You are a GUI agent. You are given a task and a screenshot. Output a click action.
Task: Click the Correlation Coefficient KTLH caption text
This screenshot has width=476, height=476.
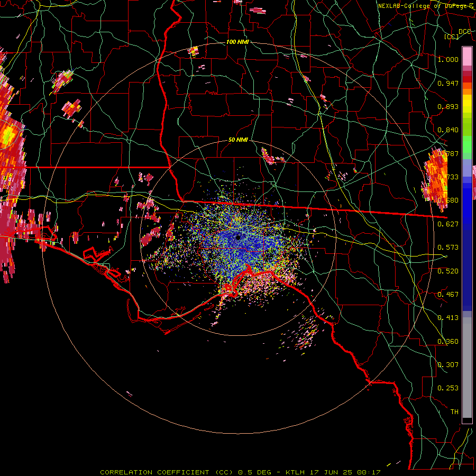coord(240,472)
